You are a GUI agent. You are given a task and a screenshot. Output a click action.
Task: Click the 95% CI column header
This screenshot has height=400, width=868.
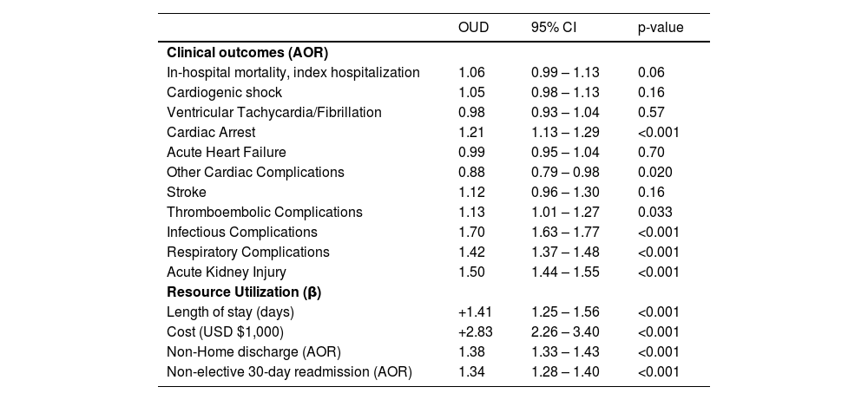[x=554, y=28]
